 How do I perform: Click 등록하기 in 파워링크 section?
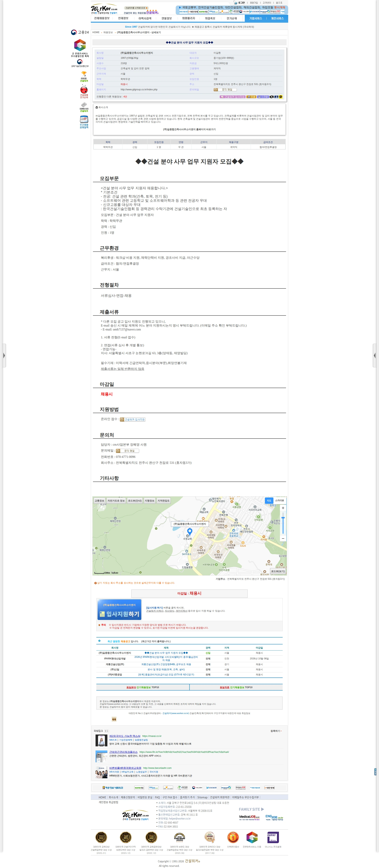tap(276, 731)
